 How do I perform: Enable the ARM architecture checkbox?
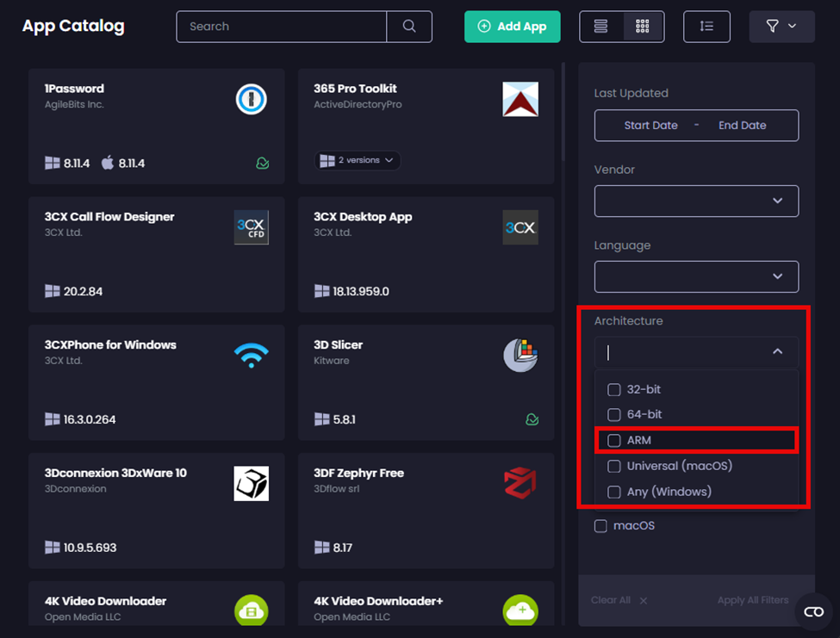[614, 440]
